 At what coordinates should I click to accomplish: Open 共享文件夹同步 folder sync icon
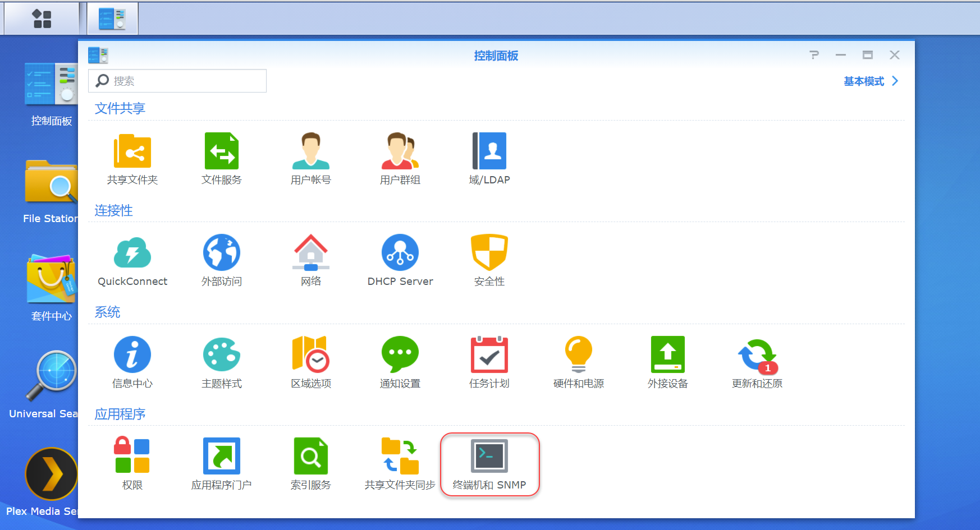point(400,456)
